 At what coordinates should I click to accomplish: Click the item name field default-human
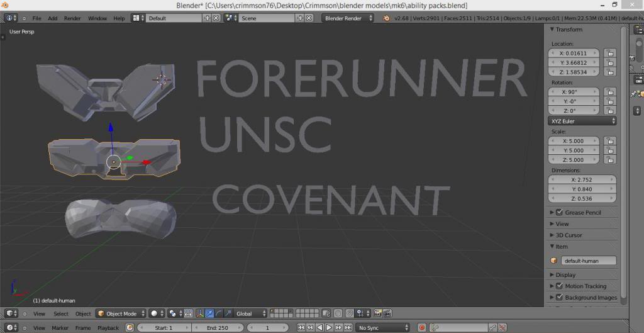point(589,261)
